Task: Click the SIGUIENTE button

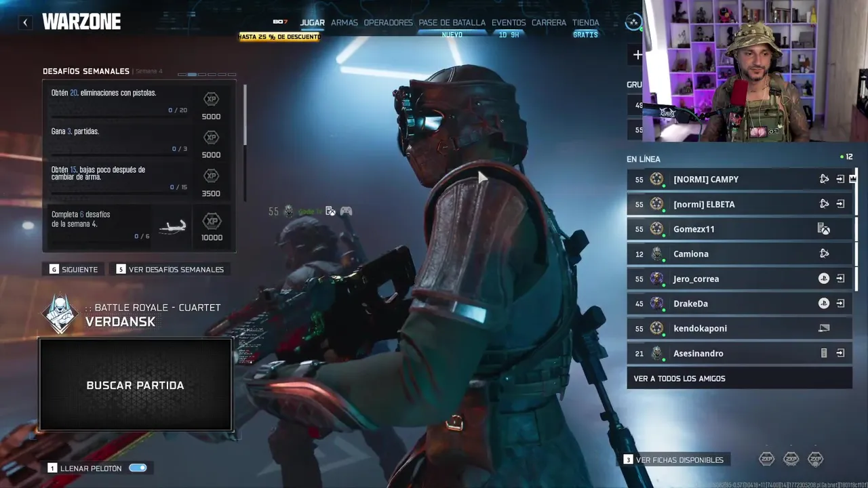Action: click(73, 269)
